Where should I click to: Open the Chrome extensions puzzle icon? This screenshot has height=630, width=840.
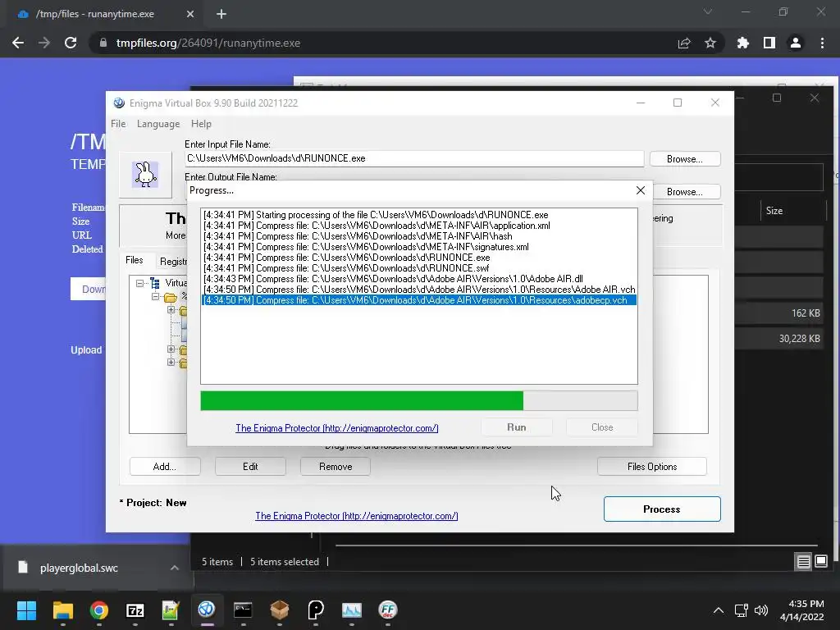coord(743,43)
